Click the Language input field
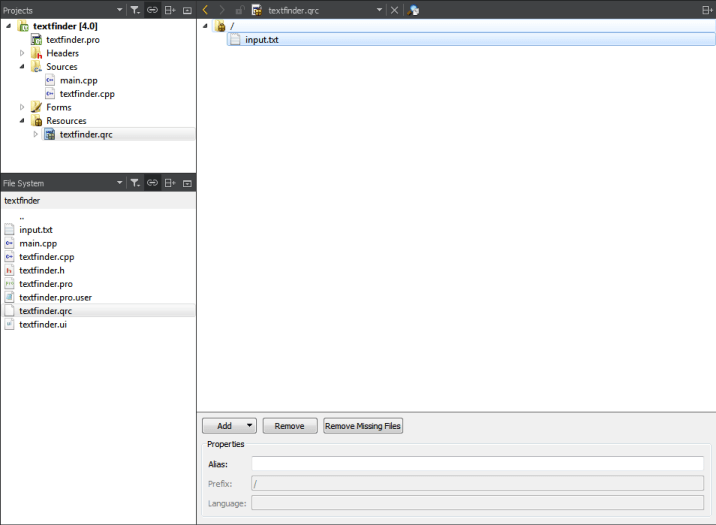Image resolution: width=716 pixels, height=525 pixels. [477, 503]
